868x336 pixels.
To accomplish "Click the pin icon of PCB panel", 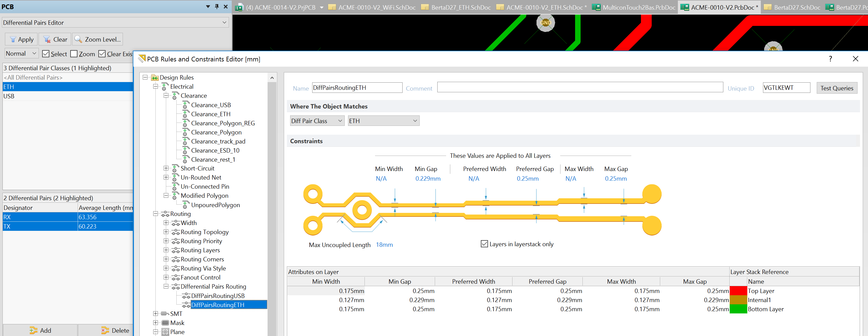I will 217,6.
